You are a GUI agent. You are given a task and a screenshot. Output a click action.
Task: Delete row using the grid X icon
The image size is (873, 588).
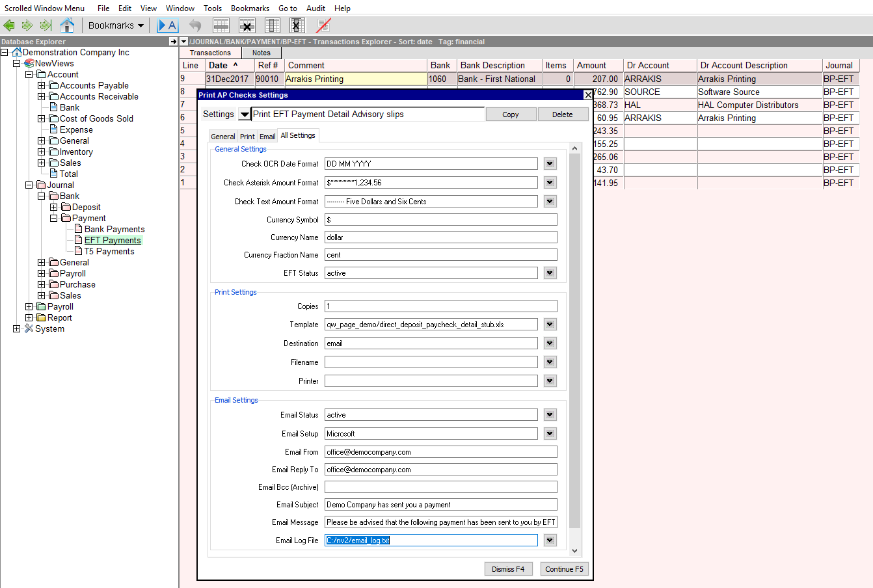(x=247, y=25)
